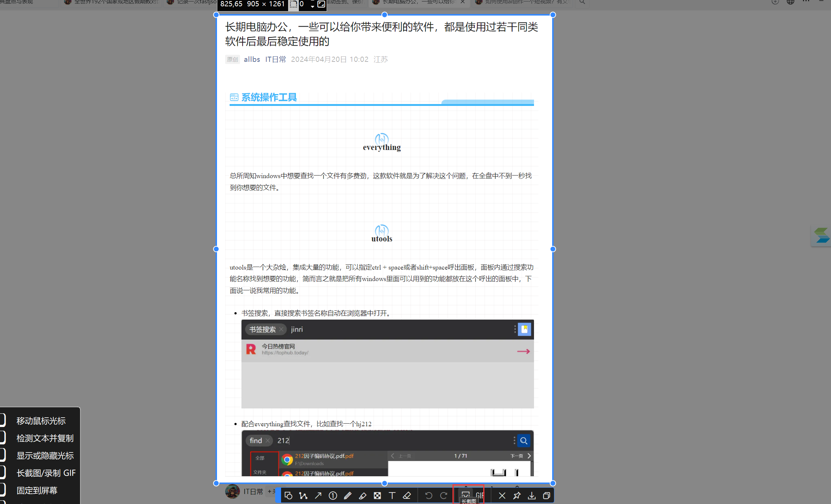Viewport: 831px width, 504px height.
Task: Start GIF recording
Action: pos(480,495)
